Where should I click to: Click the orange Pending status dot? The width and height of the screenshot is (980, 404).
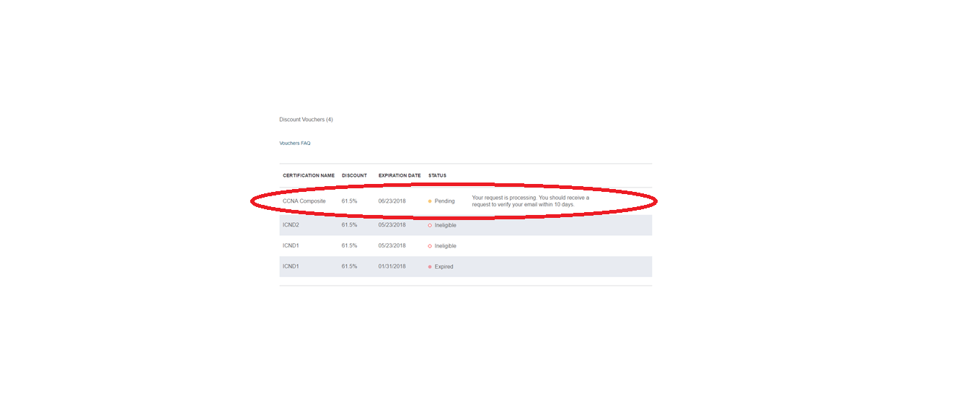pos(430,201)
